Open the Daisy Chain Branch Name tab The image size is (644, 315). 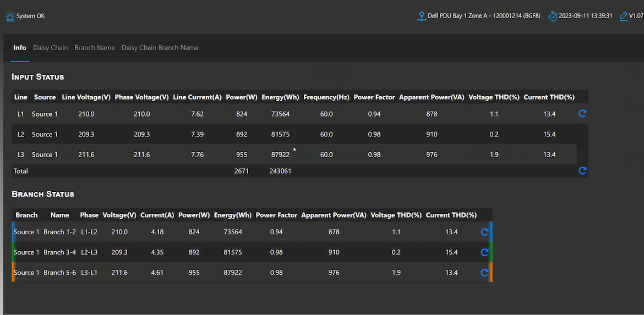click(x=160, y=48)
